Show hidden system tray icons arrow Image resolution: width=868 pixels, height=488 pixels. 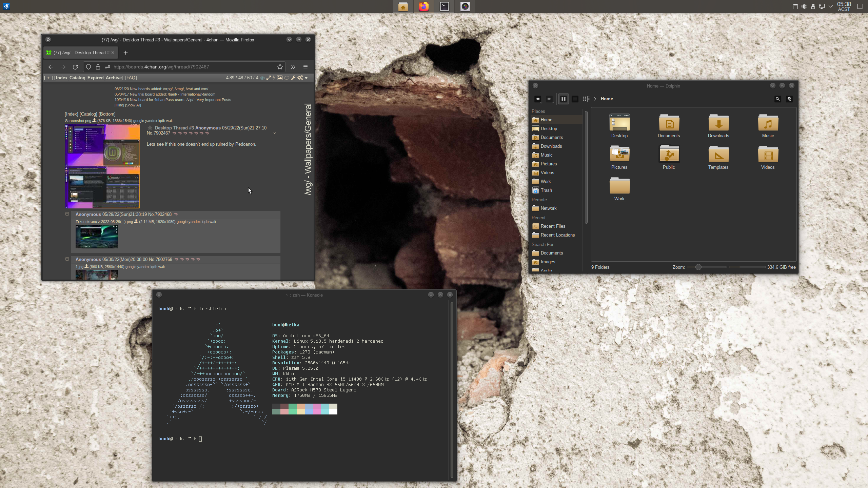(x=831, y=6)
